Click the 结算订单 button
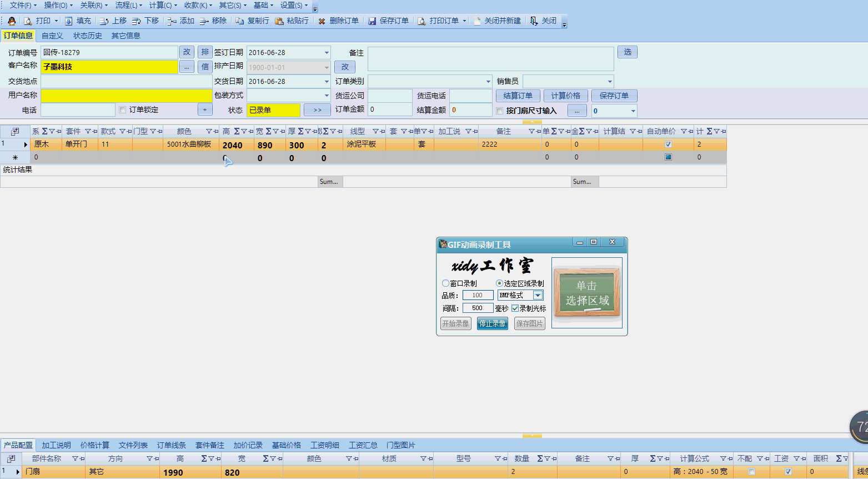The image size is (868, 479). click(518, 96)
